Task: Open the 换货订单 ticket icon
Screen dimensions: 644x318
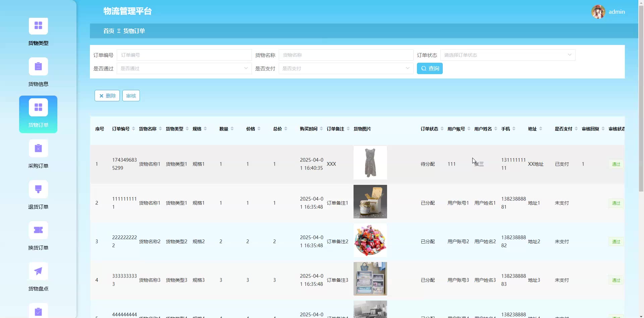Action: pos(38,230)
